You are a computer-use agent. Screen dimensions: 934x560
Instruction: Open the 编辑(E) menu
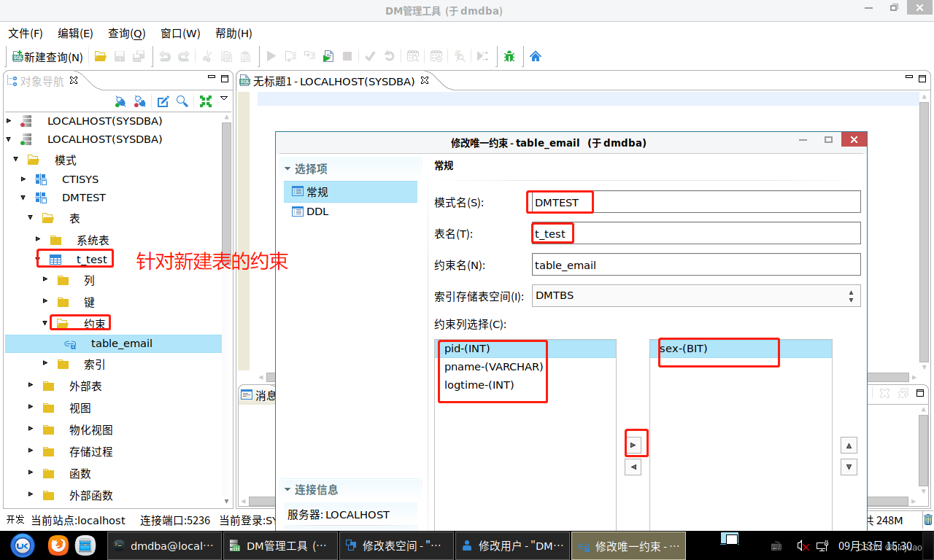pos(76,34)
